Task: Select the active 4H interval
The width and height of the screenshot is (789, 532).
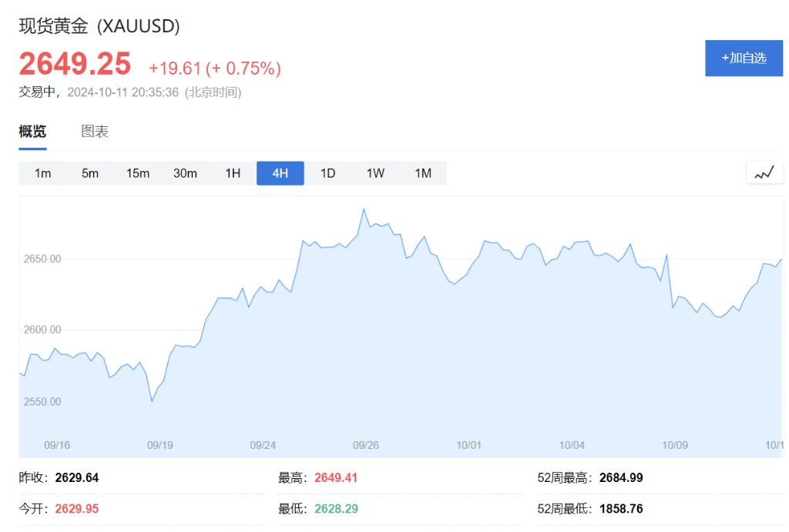Action: click(280, 173)
